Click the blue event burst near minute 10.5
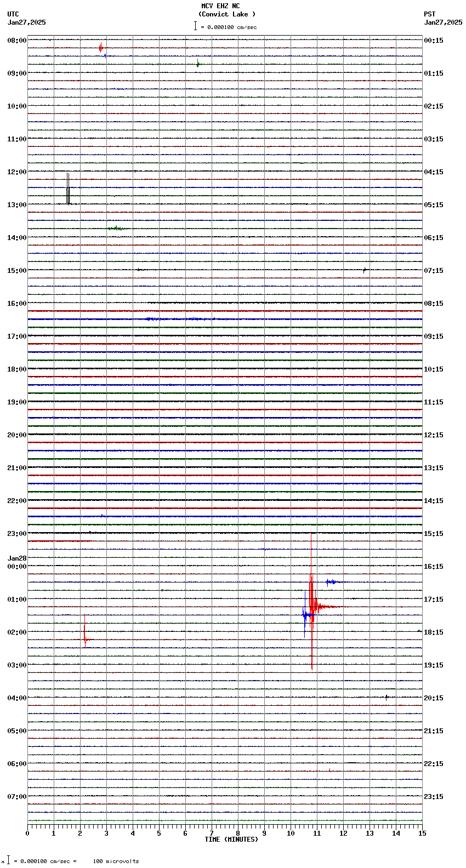466x868 pixels. (305, 615)
